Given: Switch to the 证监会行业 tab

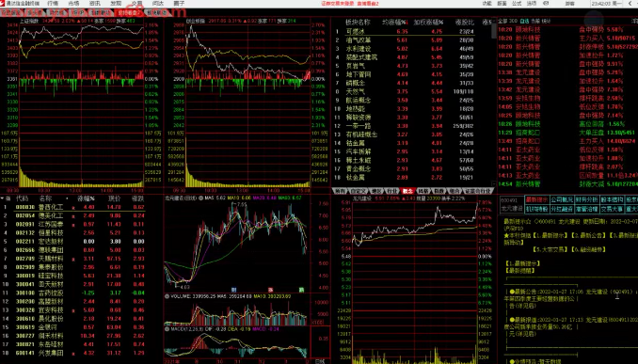Looking at the screenshot, I should [478, 191].
